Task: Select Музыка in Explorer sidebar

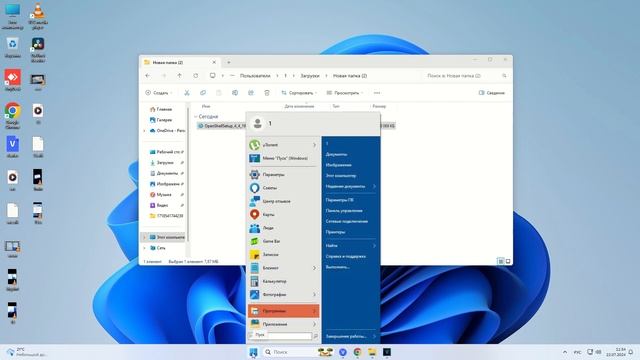Action: pyautogui.click(x=164, y=195)
